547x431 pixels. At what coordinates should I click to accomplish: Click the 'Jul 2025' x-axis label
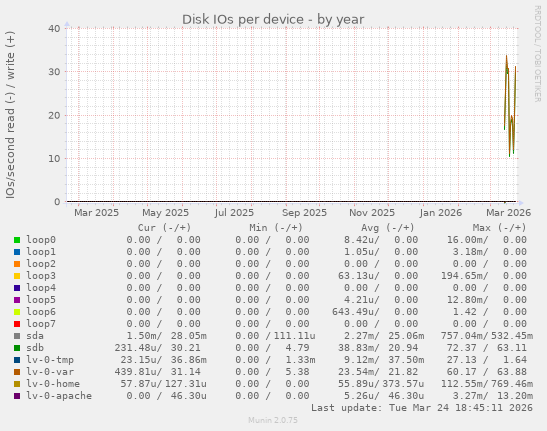point(234,213)
